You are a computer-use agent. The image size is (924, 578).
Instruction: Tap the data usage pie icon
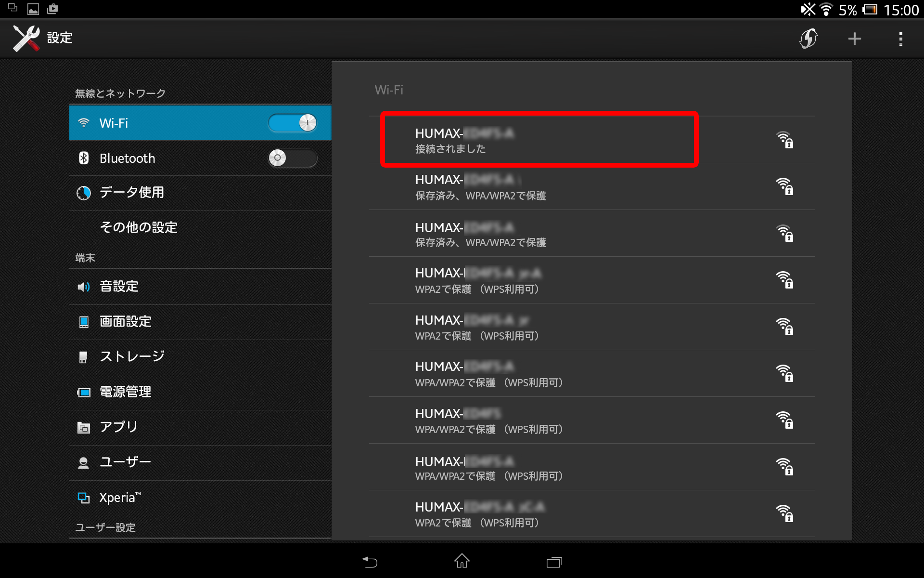(84, 193)
